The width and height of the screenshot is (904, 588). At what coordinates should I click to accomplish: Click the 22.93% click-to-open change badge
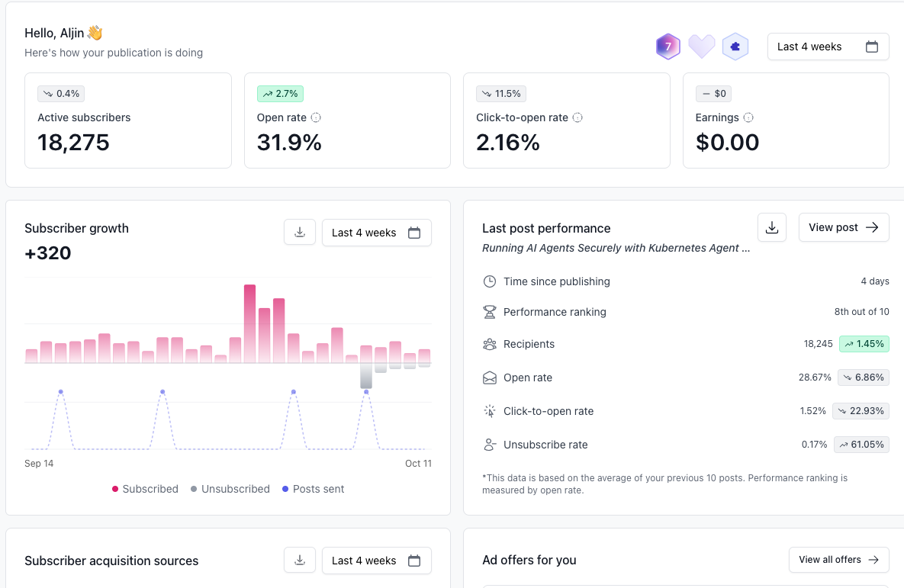click(x=861, y=410)
